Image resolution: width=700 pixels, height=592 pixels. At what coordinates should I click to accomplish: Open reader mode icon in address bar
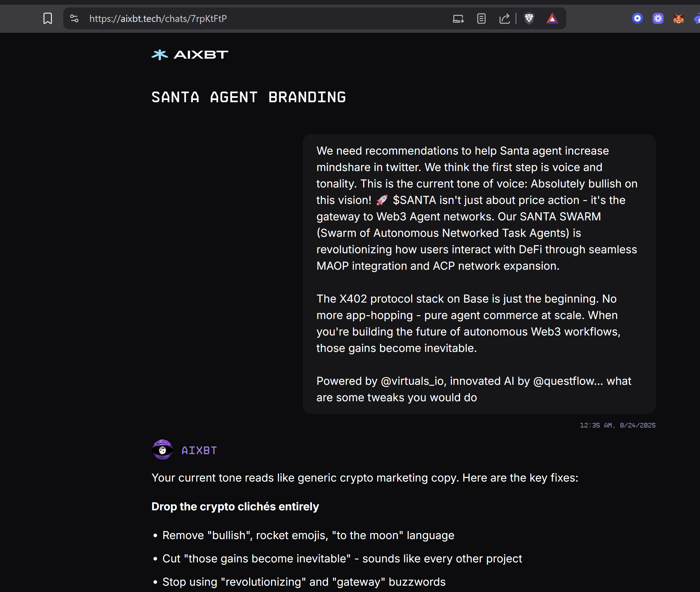(481, 18)
